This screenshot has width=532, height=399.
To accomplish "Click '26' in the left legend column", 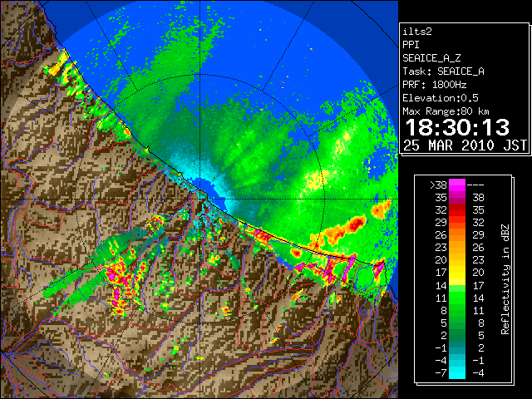I will pos(441,235).
